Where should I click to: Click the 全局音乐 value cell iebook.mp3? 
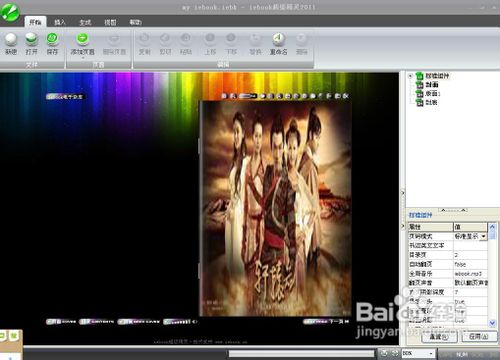470,274
